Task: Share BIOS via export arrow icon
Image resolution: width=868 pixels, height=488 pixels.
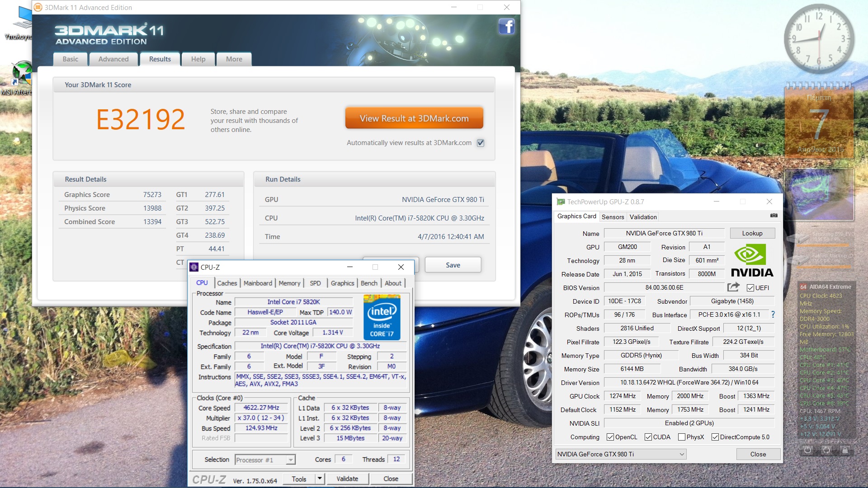Action: [x=733, y=287]
